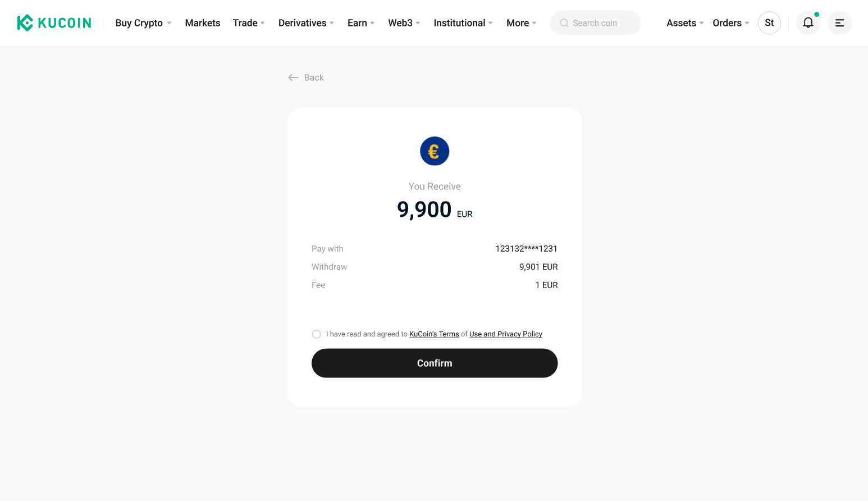Open the KuCoin's Terms link
Image resolution: width=868 pixels, height=501 pixels.
tap(434, 334)
